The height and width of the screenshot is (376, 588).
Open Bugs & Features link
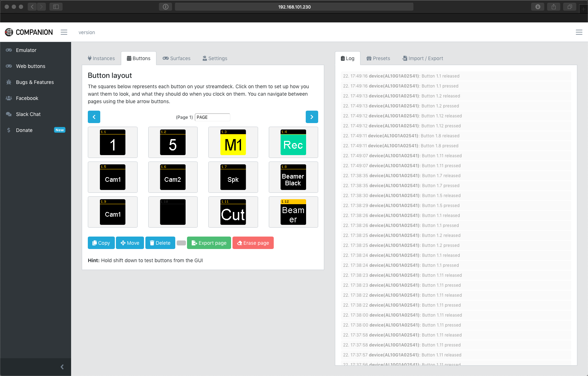36,82
